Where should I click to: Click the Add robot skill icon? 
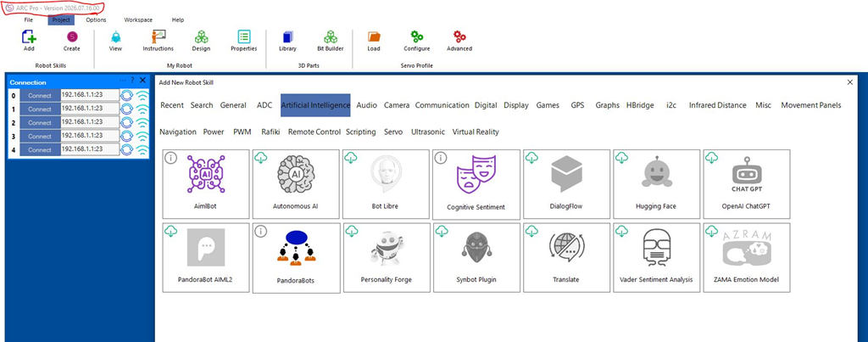click(29, 37)
